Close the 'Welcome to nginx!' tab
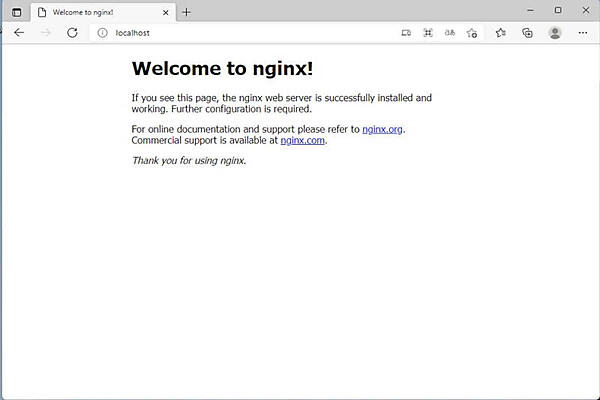 [x=164, y=12]
